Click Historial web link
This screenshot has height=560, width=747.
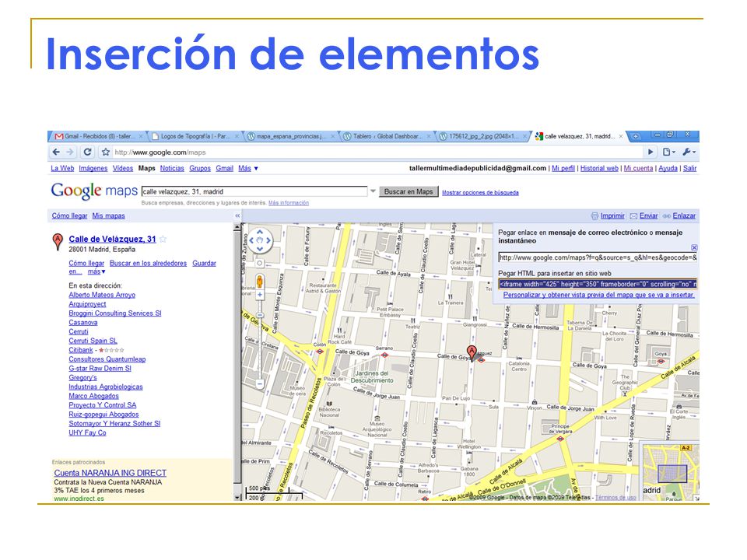pos(599,169)
